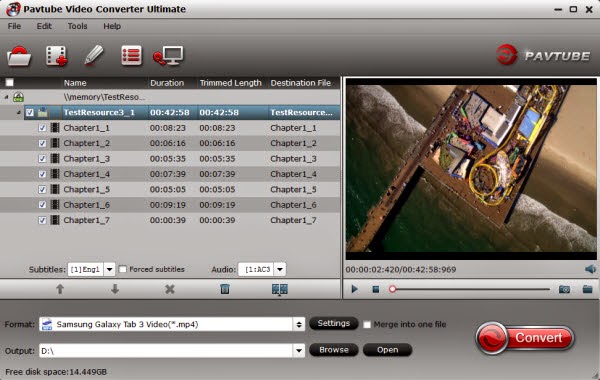Click the trash bin delete icon
Screen dimensions: 600x380
pyautogui.click(x=225, y=289)
